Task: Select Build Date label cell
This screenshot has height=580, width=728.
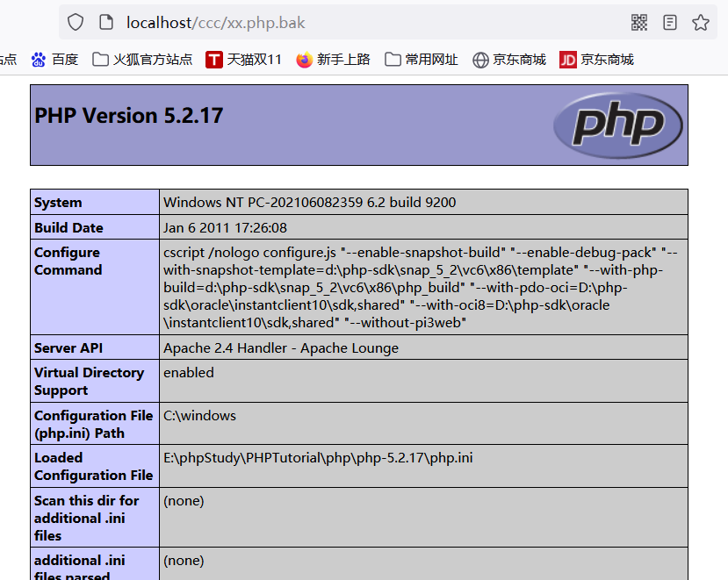Action: coord(95,227)
